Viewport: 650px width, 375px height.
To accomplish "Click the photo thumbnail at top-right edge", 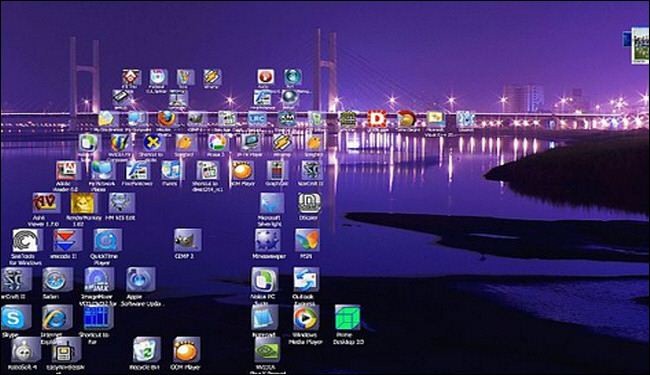I will [640, 46].
